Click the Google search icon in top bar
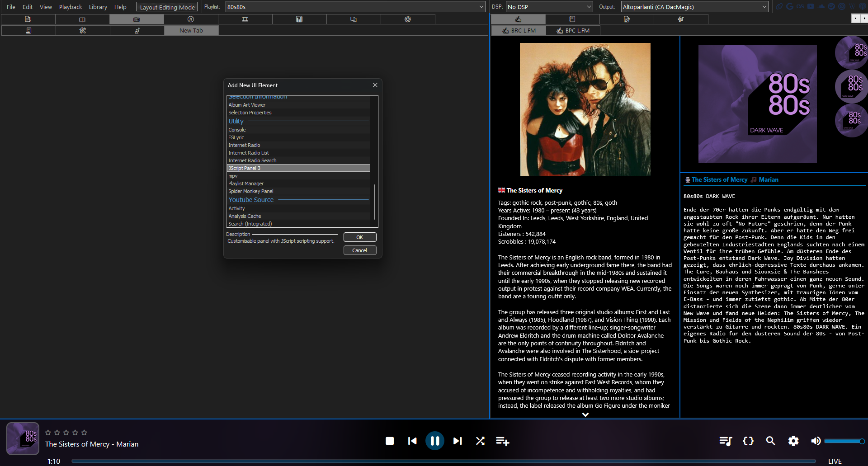 click(x=790, y=7)
